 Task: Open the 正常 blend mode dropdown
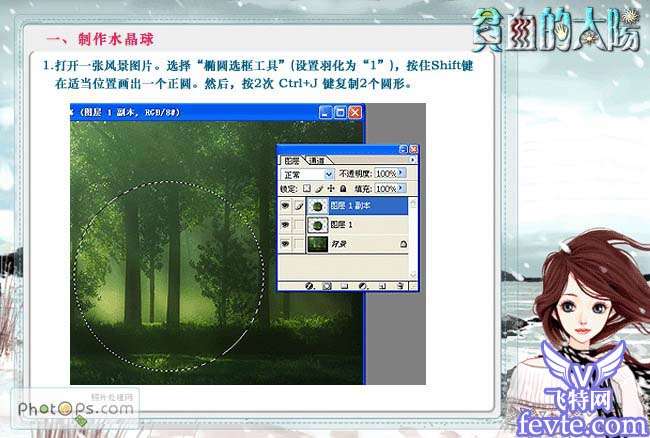[x=329, y=174]
